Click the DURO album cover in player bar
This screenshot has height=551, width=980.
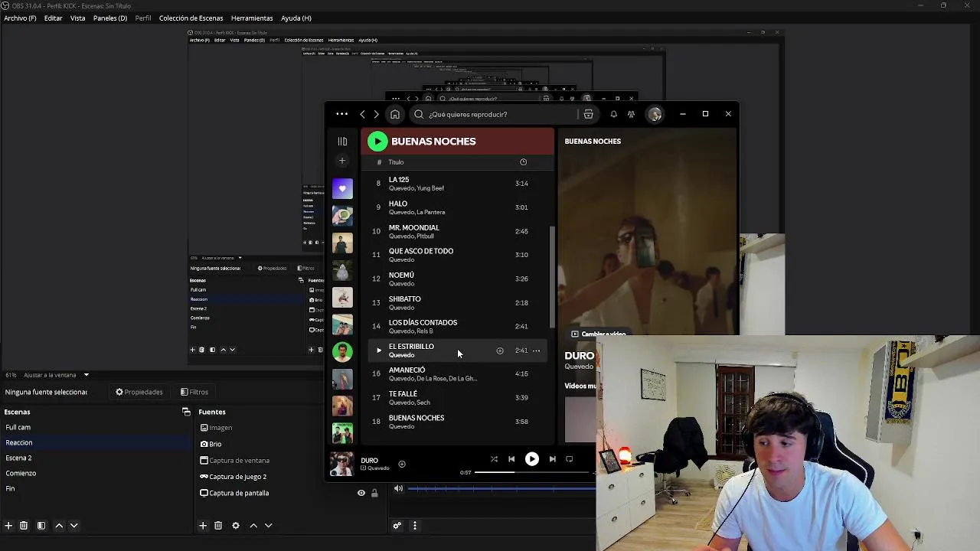[341, 464]
